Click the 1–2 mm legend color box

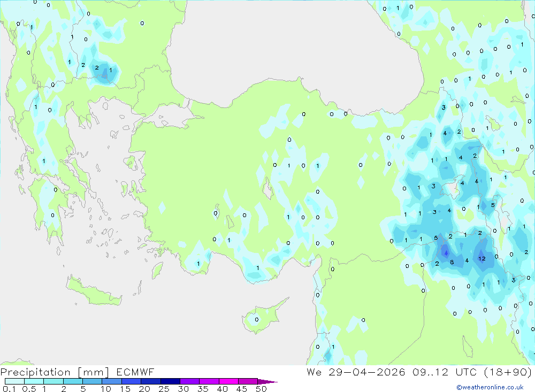53,381
